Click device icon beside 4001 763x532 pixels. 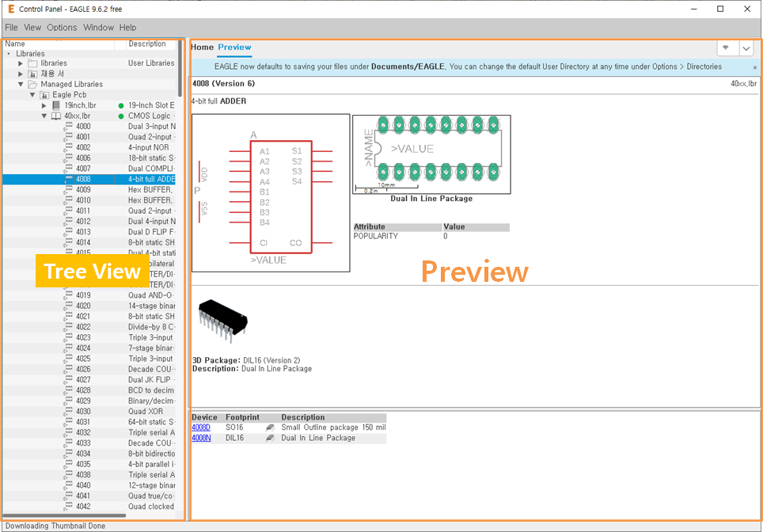(x=68, y=137)
